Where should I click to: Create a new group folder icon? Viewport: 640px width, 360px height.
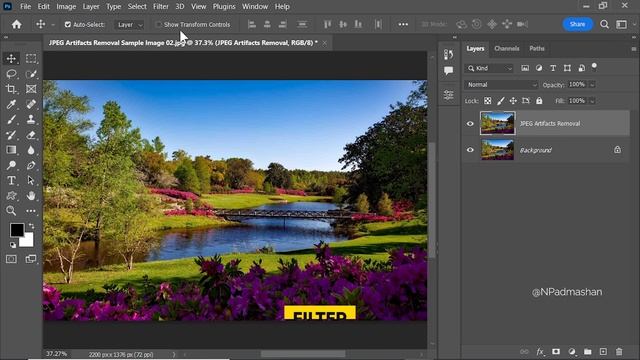point(587,351)
